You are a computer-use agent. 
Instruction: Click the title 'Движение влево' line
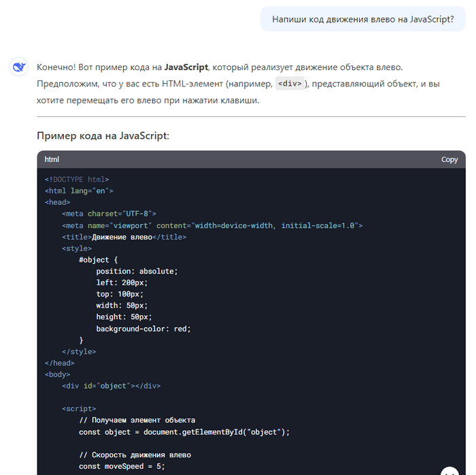click(x=124, y=237)
